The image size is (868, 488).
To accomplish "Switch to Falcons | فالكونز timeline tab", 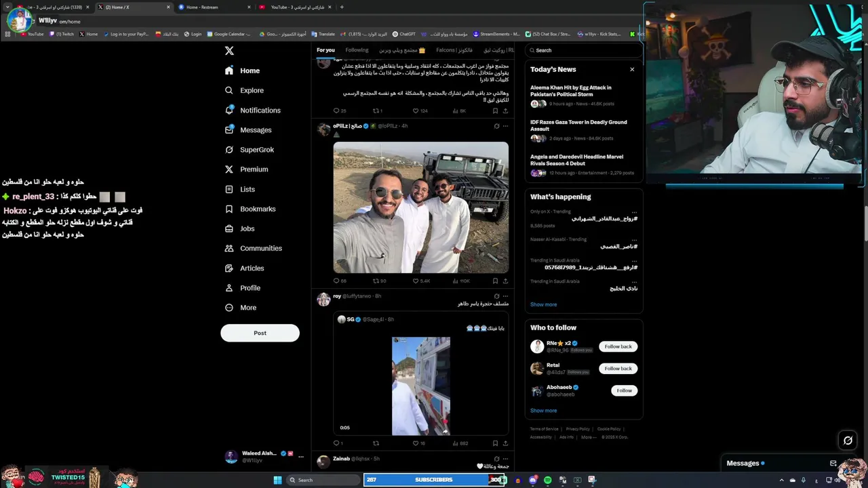I will (x=454, y=50).
